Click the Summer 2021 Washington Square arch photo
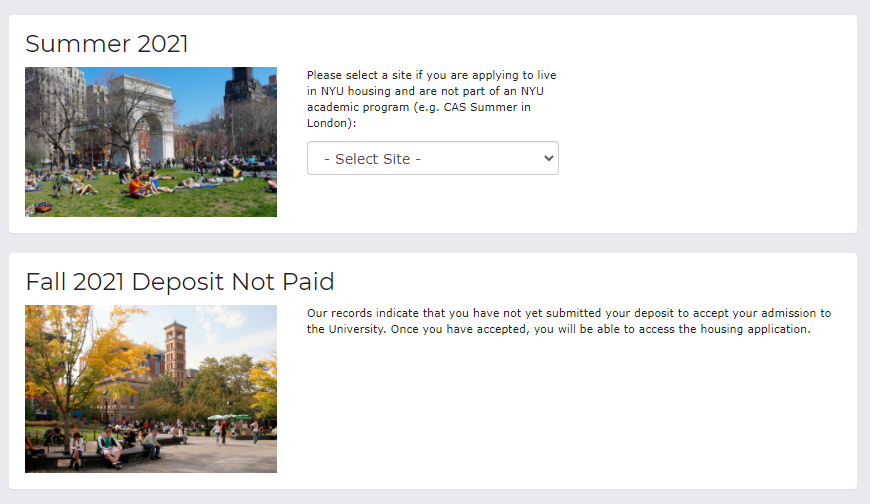 [x=151, y=142]
